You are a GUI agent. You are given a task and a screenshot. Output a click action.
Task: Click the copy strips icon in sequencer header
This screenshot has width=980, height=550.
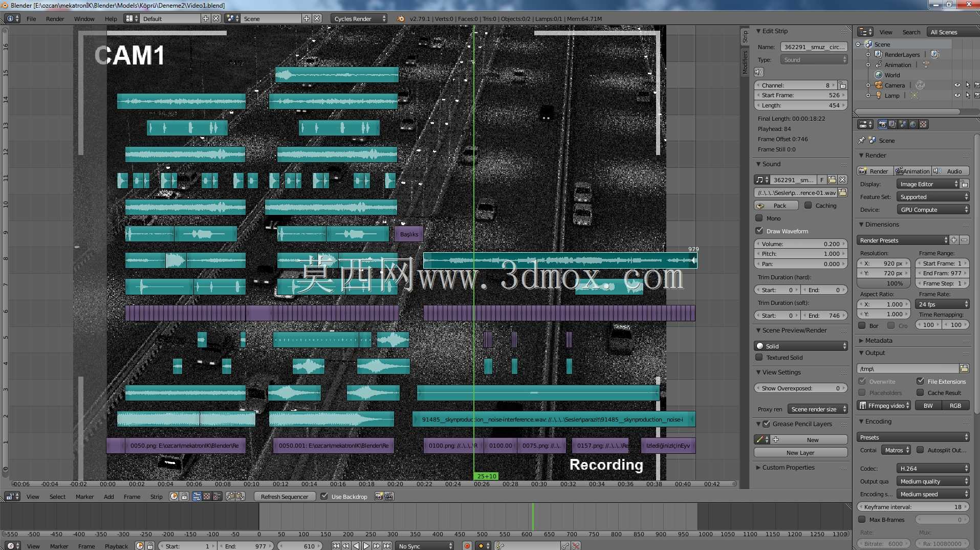tap(230, 496)
